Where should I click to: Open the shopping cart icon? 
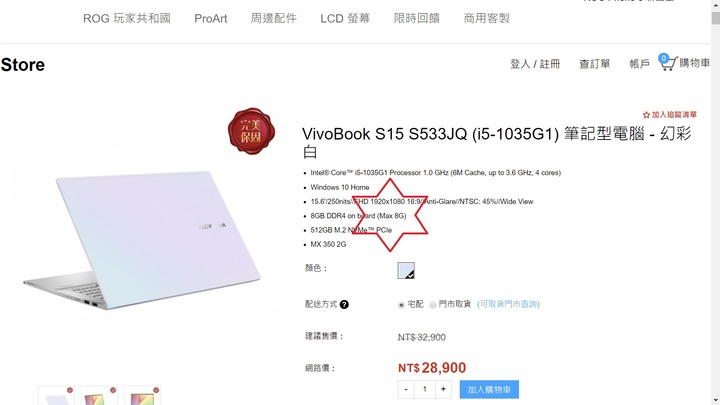(x=668, y=62)
